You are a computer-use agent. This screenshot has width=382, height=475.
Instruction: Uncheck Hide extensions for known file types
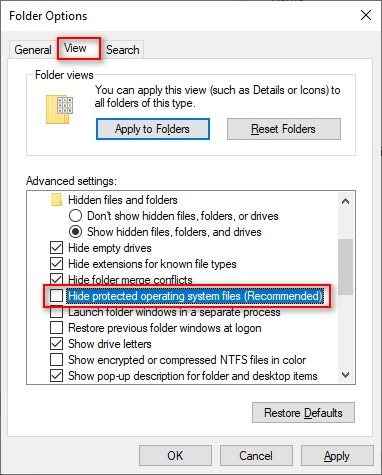pos(57,264)
